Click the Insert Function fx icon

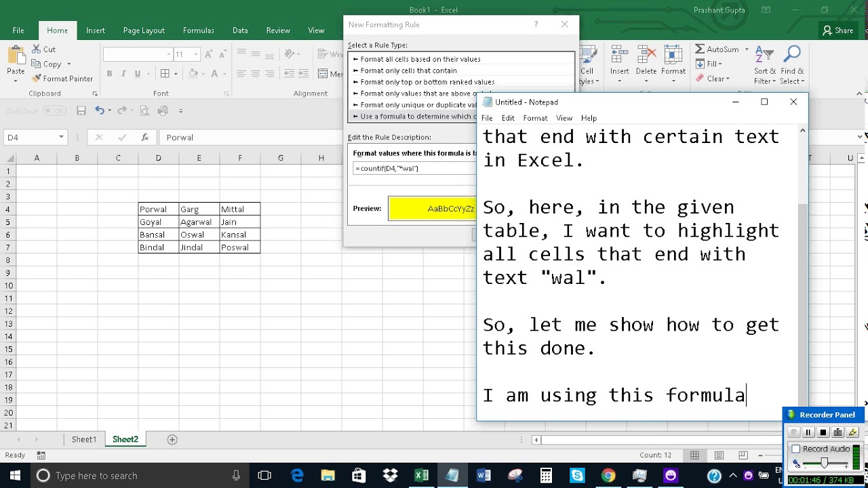point(144,137)
